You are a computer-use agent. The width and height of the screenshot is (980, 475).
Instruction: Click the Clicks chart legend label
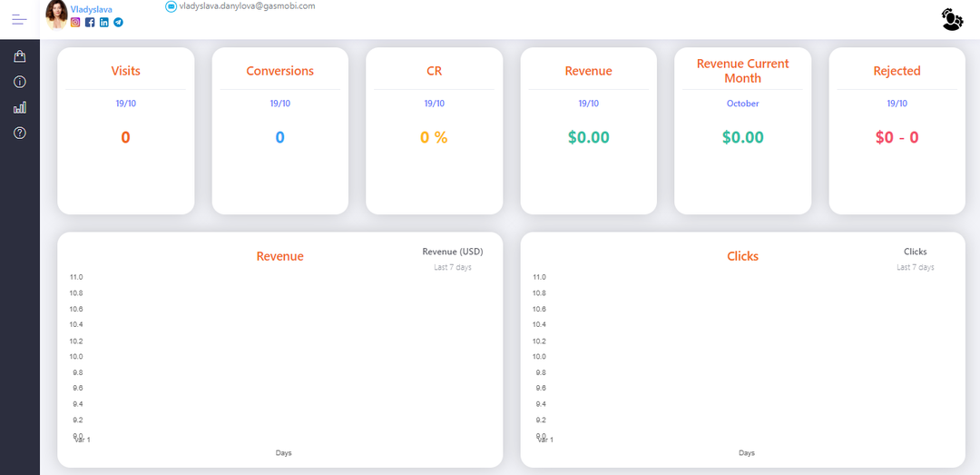point(915,252)
